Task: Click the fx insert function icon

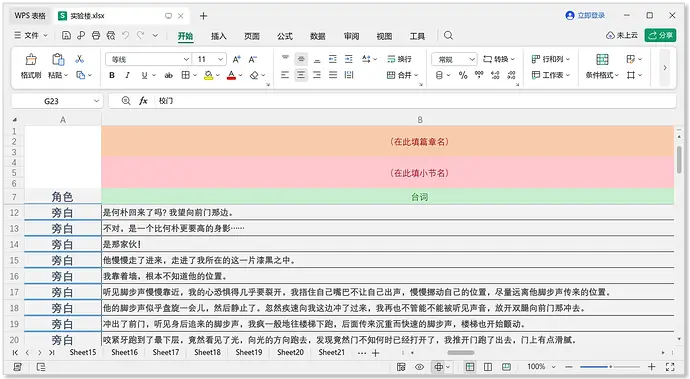Action: click(x=143, y=101)
